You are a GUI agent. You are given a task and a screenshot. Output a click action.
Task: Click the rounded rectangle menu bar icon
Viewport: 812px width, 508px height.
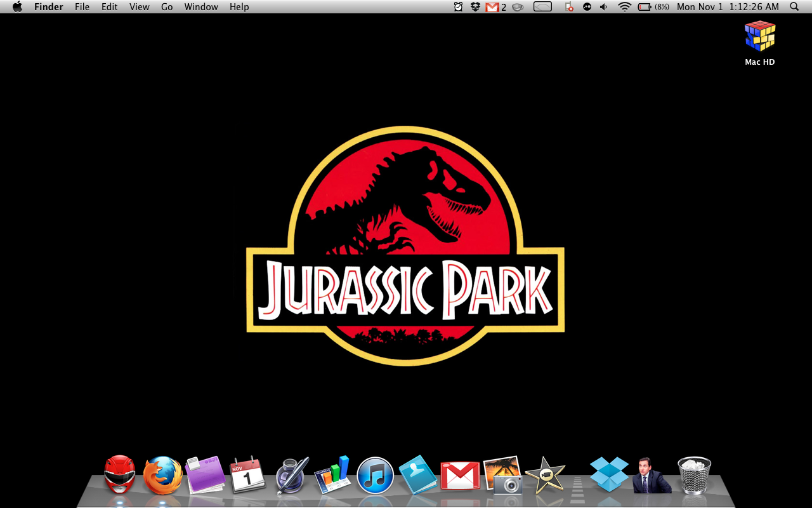(x=542, y=7)
